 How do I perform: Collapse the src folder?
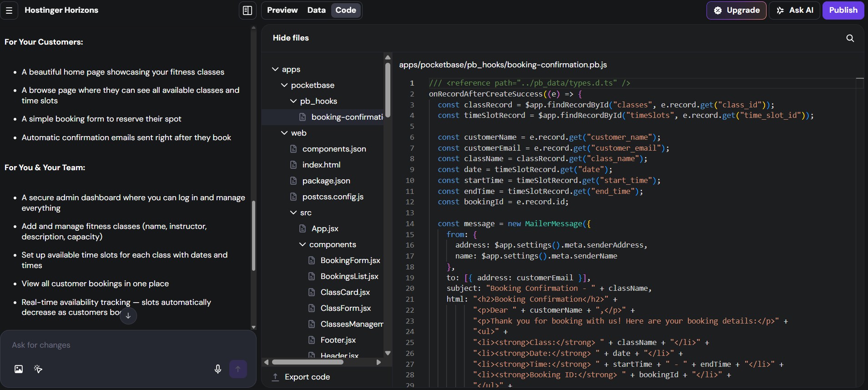tap(293, 213)
